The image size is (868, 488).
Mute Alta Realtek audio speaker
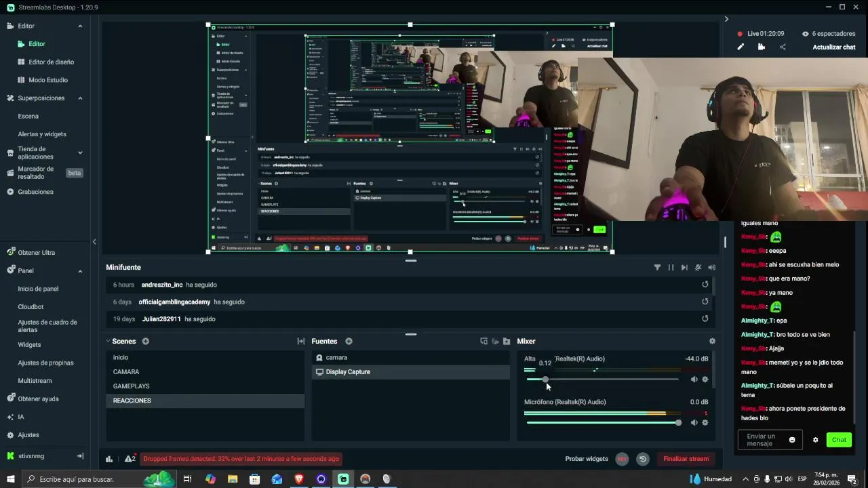coord(694,380)
